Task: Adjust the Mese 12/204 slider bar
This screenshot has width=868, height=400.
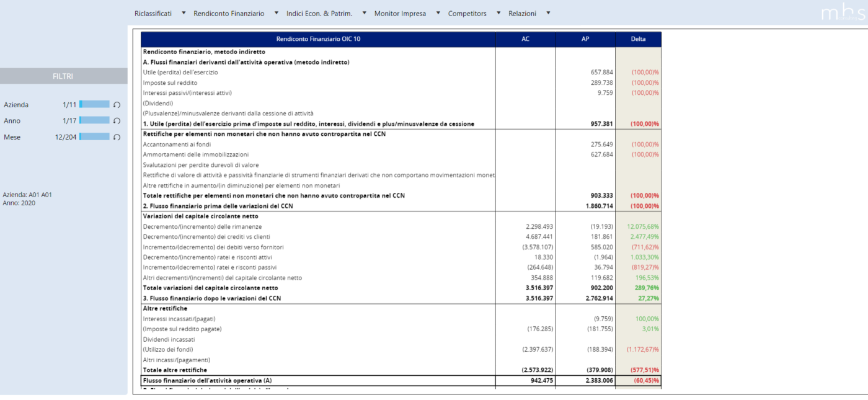Action: 94,137
